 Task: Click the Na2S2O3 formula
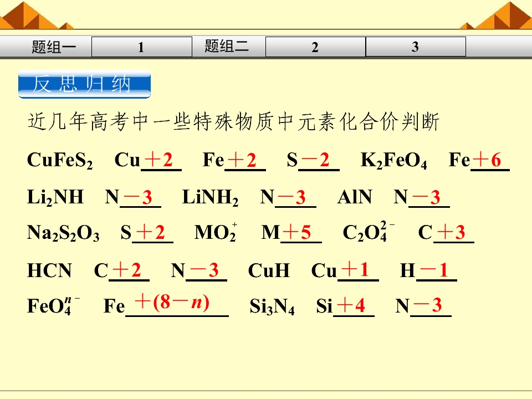[63, 233]
